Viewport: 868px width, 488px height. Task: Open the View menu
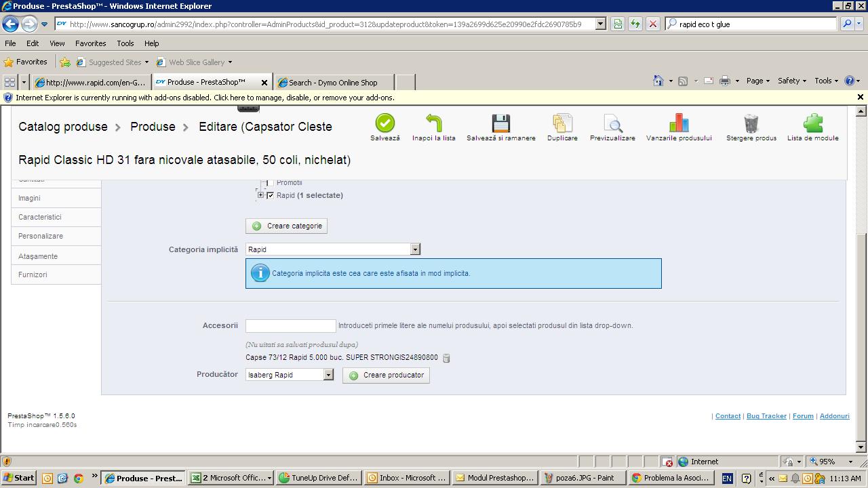(57, 43)
